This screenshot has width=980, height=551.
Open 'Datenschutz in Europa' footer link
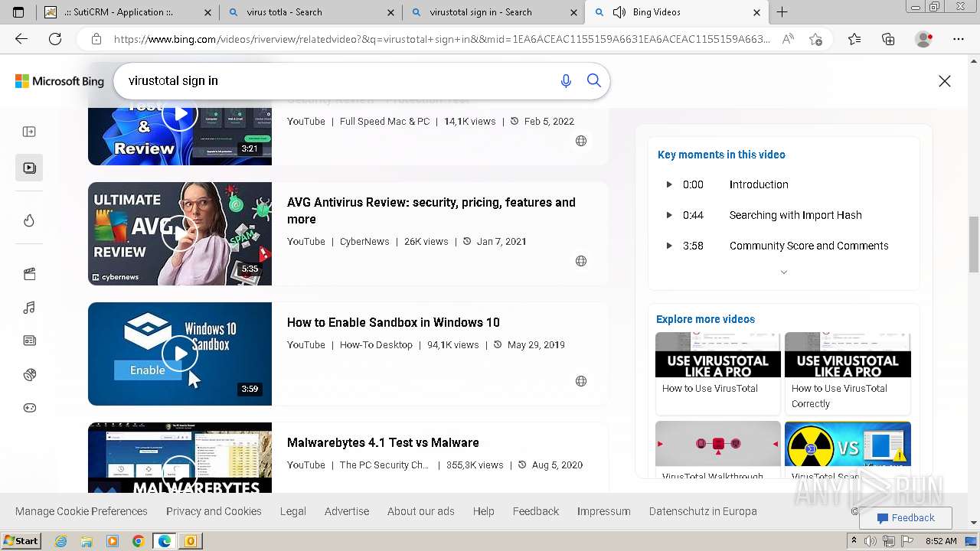click(x=703, y=511)
